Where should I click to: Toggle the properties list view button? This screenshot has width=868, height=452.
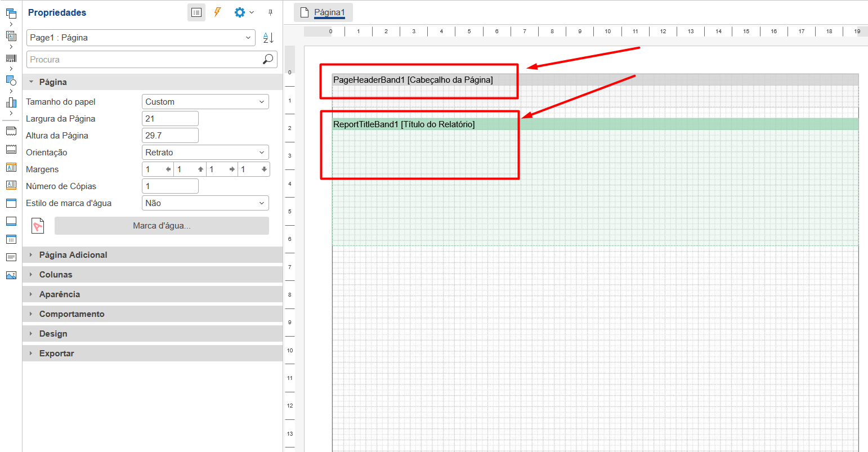click(196, 12)
